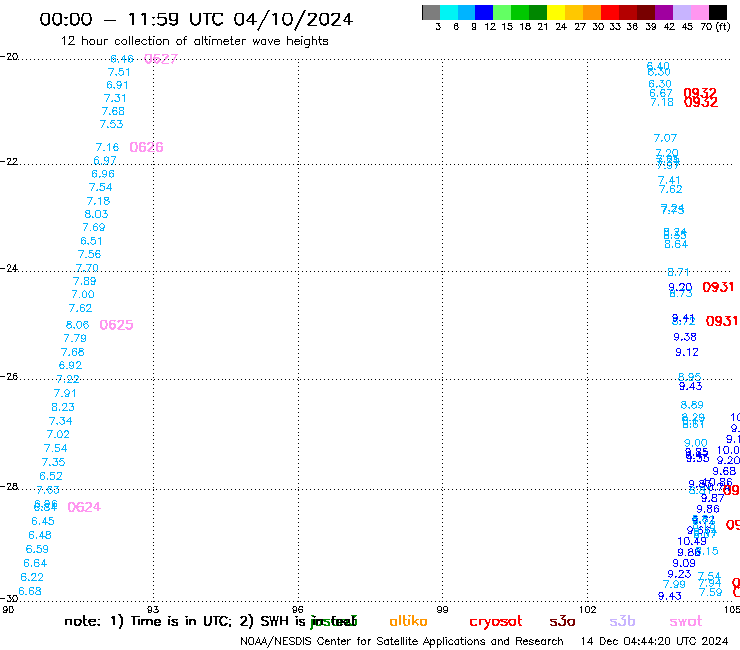This screenshot has height=650, width=740.
Task: Click the orange altika satellite label
Action: [x=408, y=621]
